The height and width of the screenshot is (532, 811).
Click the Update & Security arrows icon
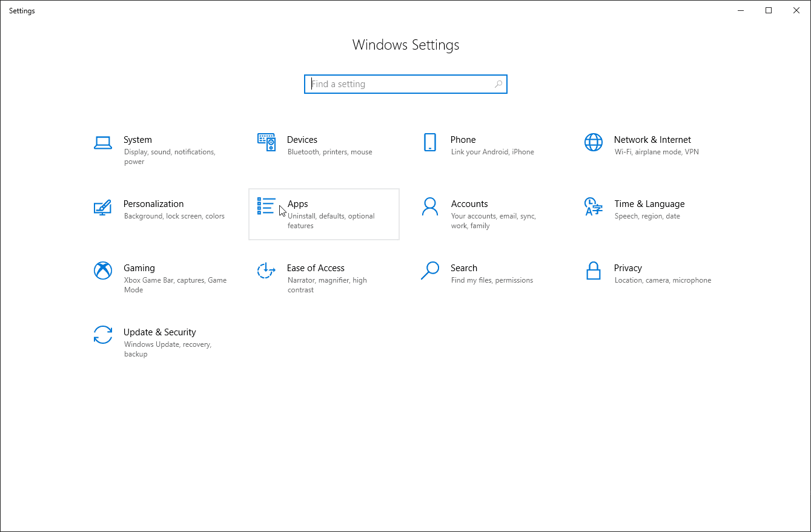[x=103, y=335]
